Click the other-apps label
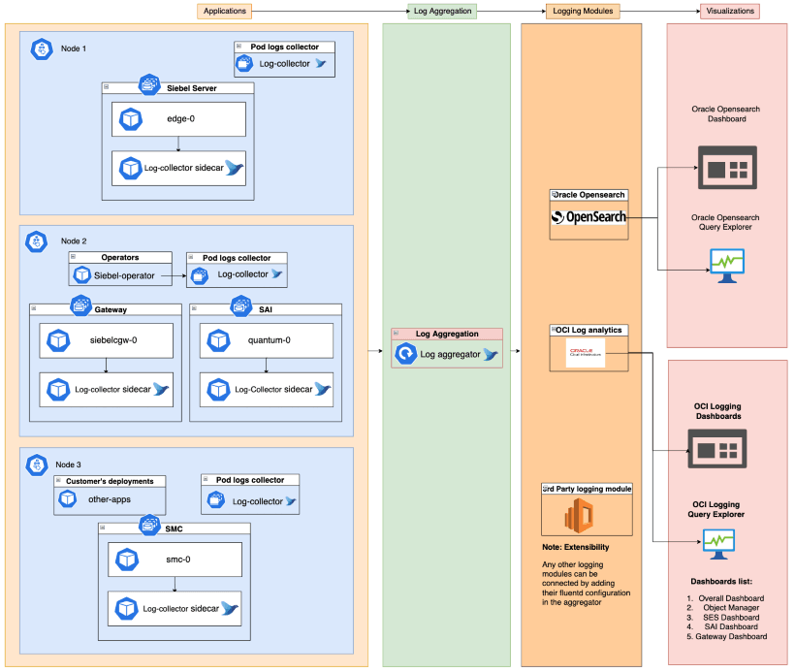This screenshot has width=795, height=672. click(x=110, y=499)
